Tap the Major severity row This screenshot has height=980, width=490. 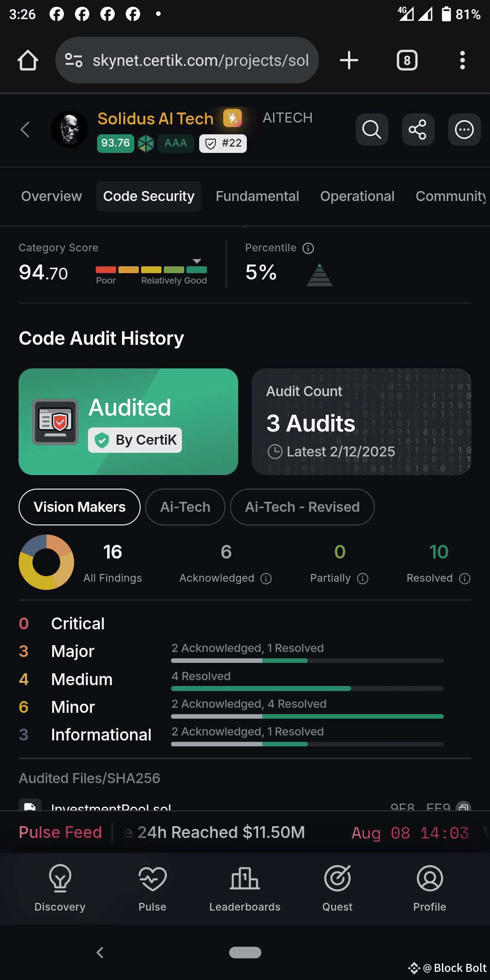point(245,652)
